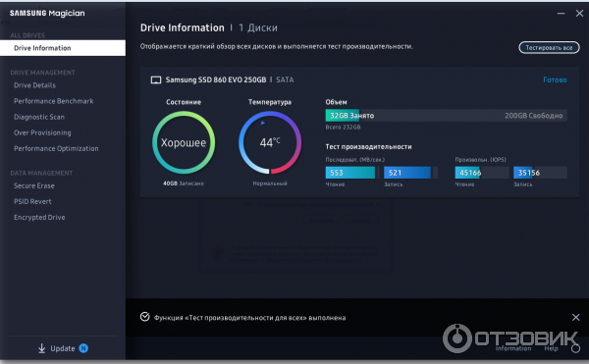The height and width of the screenshot is (364, 589).
Task: Click the drive icon beside Samsung SSD 860 EVO
Action: (156, 79)
